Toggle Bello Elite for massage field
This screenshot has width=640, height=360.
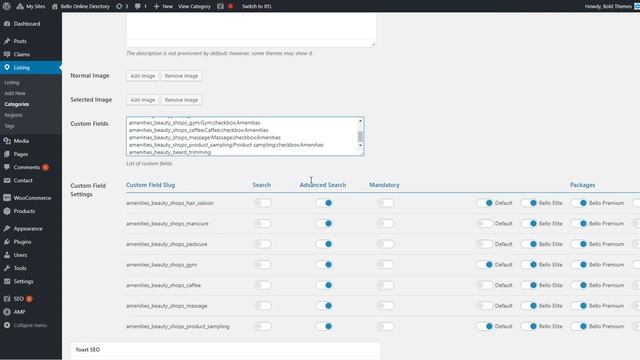529,306
